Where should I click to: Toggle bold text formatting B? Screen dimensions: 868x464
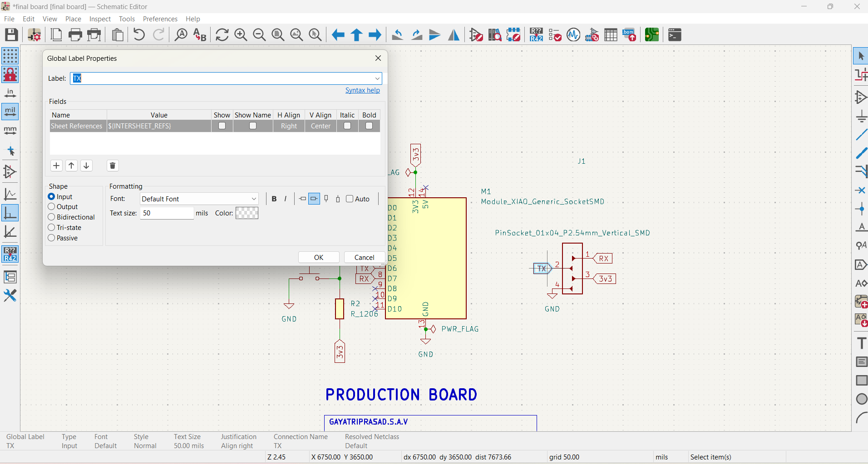(274, 199)
